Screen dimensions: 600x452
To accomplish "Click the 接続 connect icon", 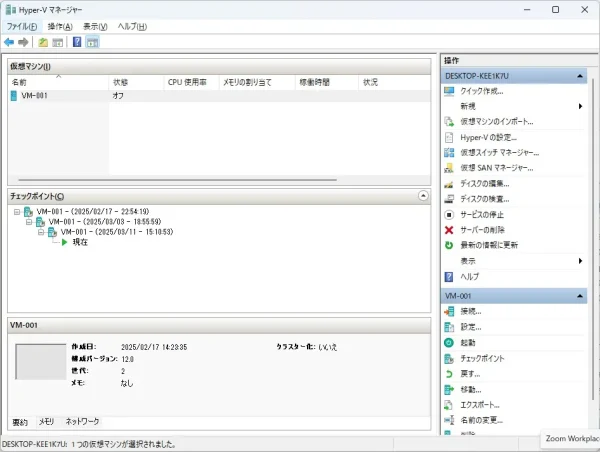I will [x=449, y=312].
